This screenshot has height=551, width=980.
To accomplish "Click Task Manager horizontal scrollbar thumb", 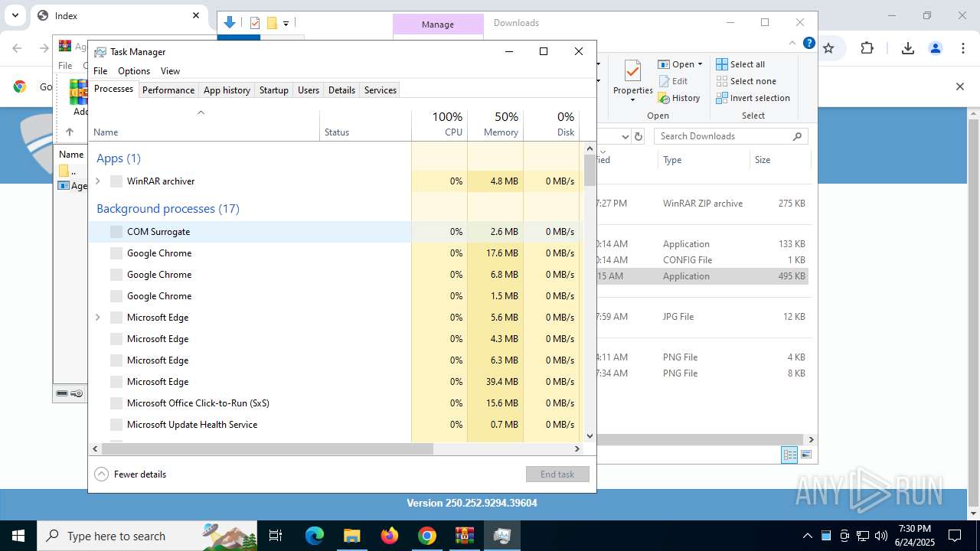I will click(267, 449).
